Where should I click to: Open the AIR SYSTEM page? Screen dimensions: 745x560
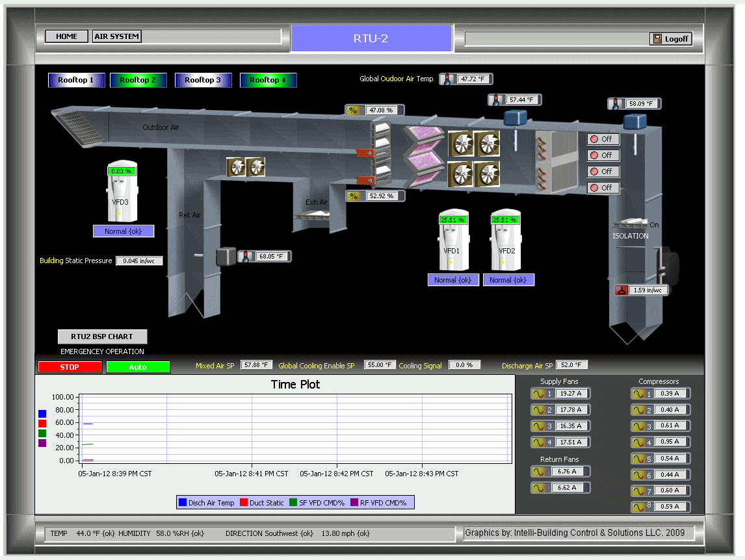(x=116, y=36)
